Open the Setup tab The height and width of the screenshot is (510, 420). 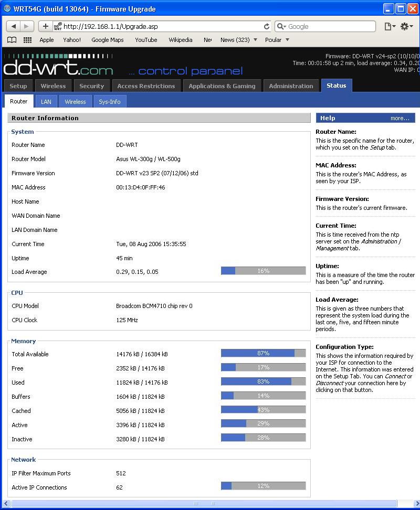(x=18, y=86)
